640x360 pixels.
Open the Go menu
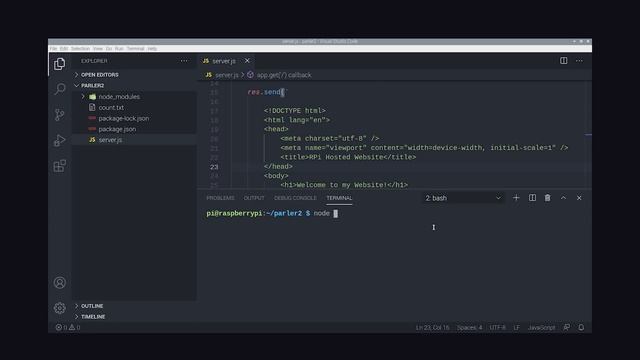[109, 49]
